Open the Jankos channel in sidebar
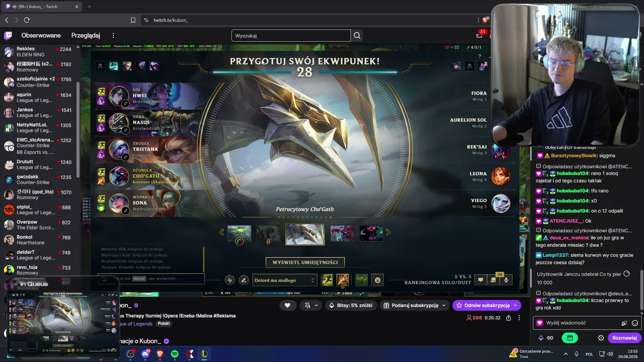Image resolution: width=644 pixels, height=362 pixels. (39, 113)
